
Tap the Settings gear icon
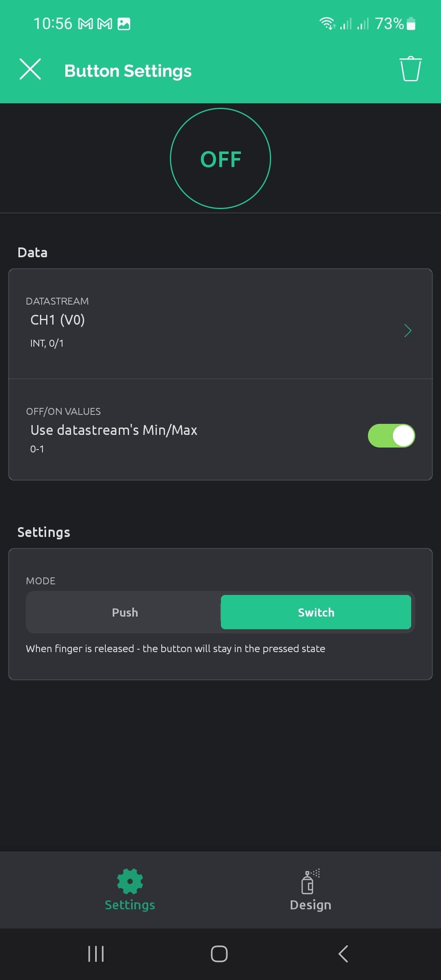click(x=130, y=881)
